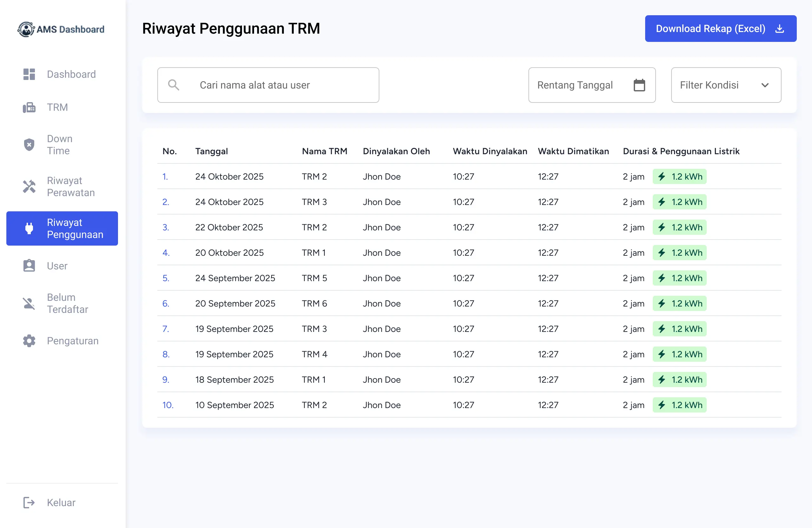The height and width of the screenshot is (528, 812).
Task: Click the Keluar logout arrow icon
Action: 29,502
